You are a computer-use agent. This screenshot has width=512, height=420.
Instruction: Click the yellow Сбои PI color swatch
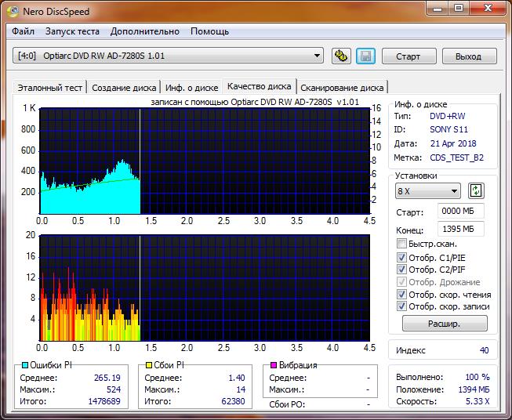(x=149, y=365)
